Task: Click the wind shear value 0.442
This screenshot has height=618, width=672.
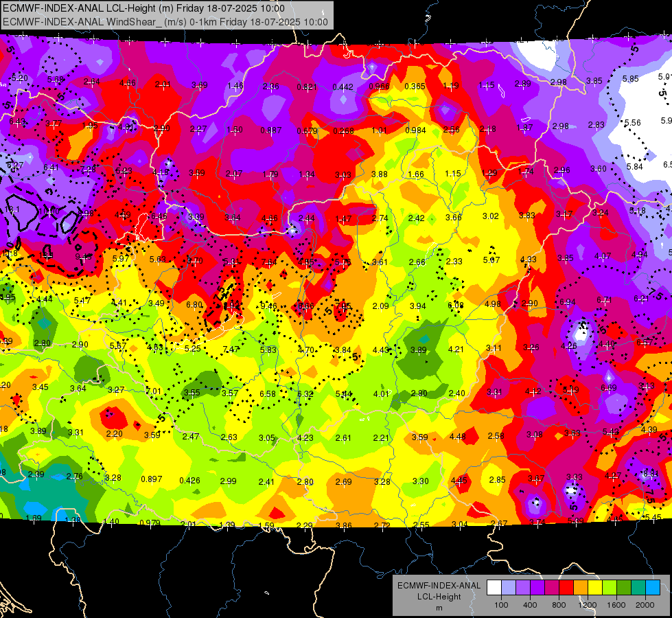Action: [343, 87]
